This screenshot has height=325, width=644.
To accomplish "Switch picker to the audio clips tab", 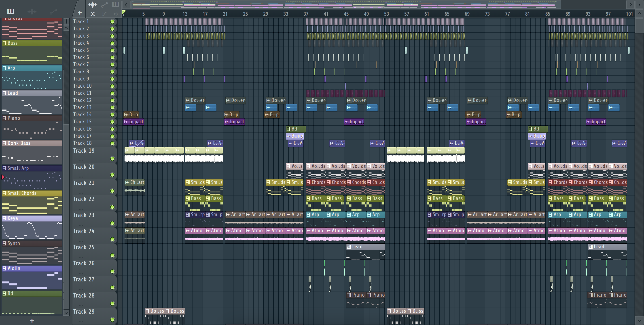I will pos(32,11).
